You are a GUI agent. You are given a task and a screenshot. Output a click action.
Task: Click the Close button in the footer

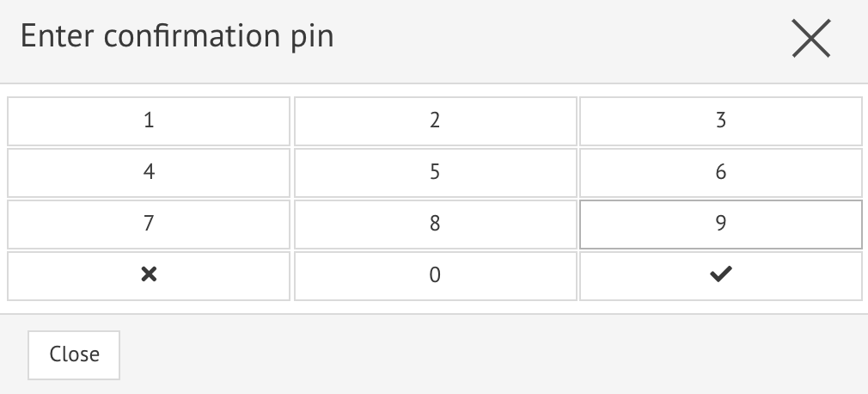coord(74,354)
